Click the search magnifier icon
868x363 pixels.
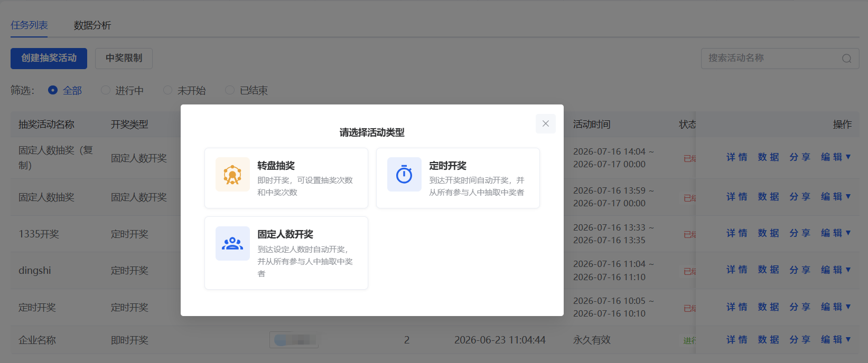pyautogui.click(x=847, y=59)
